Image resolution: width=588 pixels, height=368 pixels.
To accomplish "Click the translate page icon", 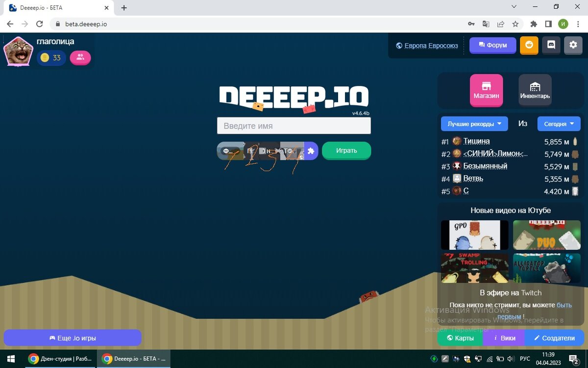I will pos(486,24).
